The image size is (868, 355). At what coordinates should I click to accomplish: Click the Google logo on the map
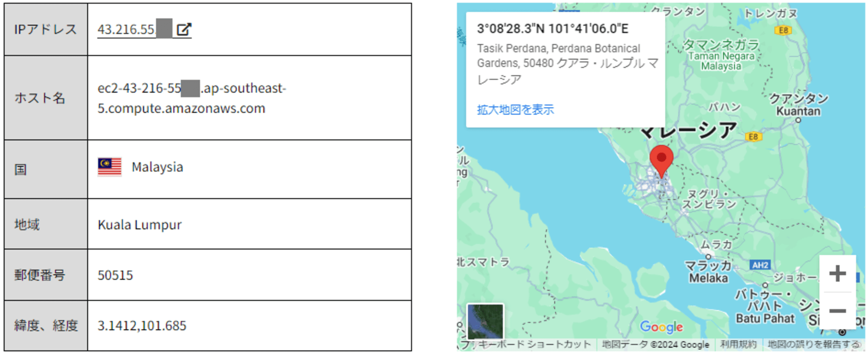point(661,327)
